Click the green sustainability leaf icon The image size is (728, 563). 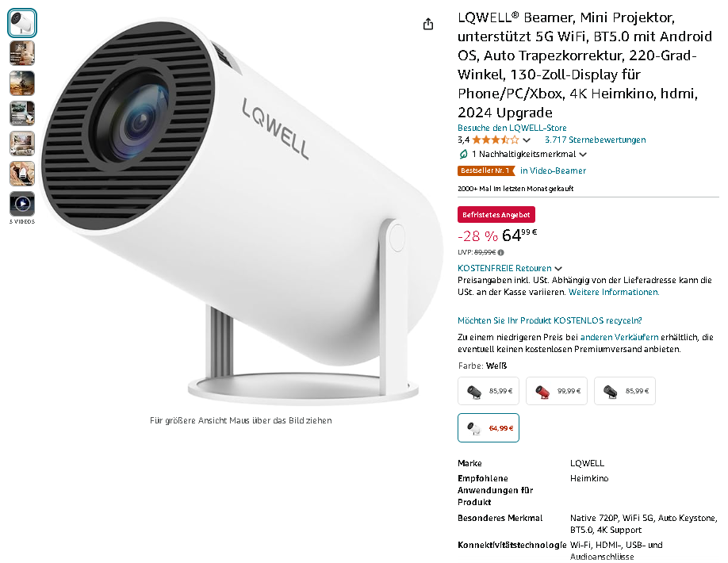[x=463, y=154]
